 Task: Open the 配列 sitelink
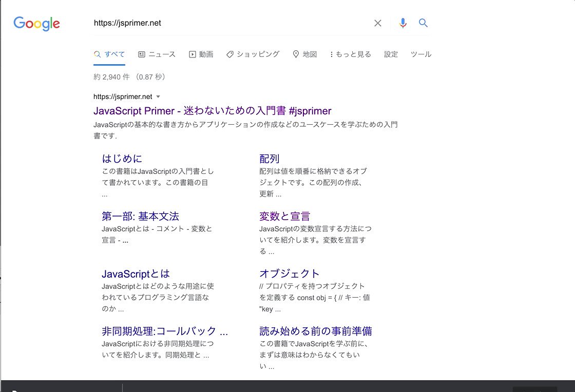pyautogui.click(x=270, y=159)
